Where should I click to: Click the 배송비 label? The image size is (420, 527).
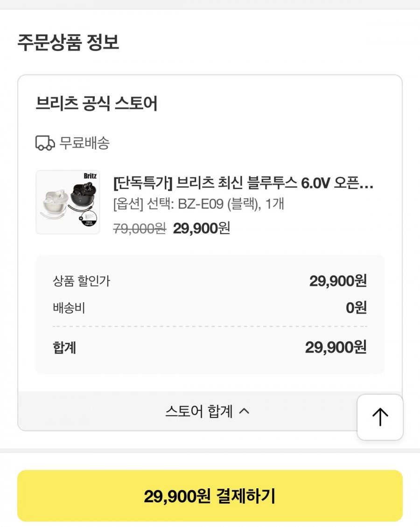click(69, 308)
